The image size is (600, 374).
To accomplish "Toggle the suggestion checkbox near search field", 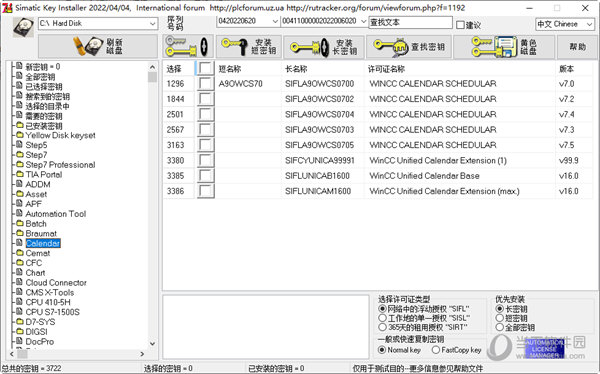I will point(460,25).
